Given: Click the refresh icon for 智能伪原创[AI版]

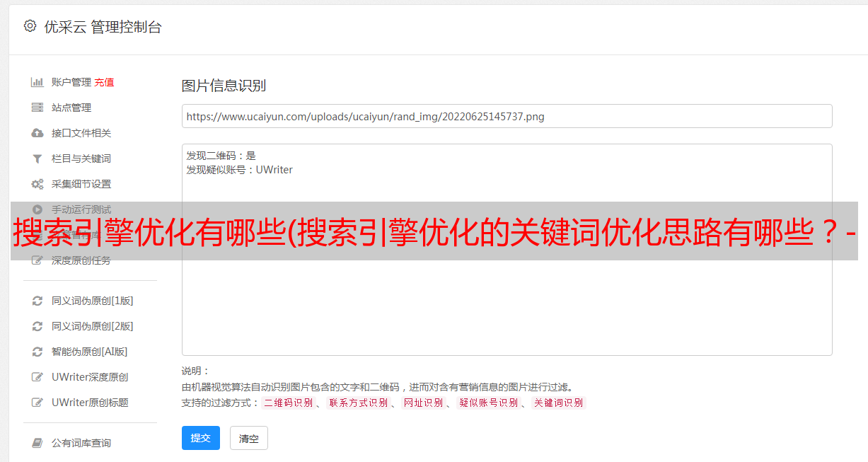Looking at the screenshot, I should (x=37, y=352).
